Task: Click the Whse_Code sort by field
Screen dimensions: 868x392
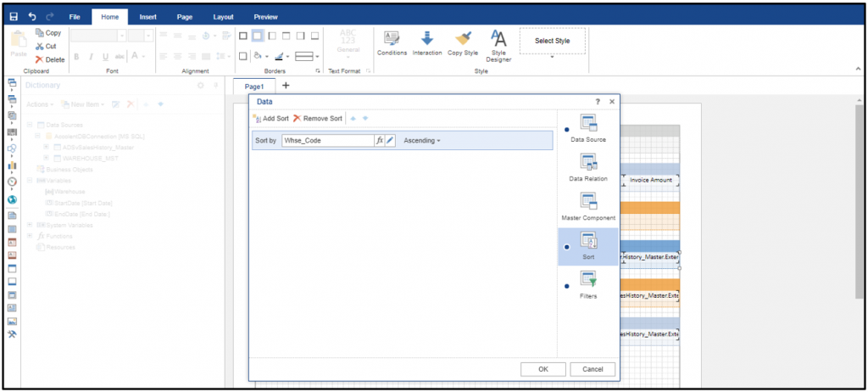Action: [328, 141]
